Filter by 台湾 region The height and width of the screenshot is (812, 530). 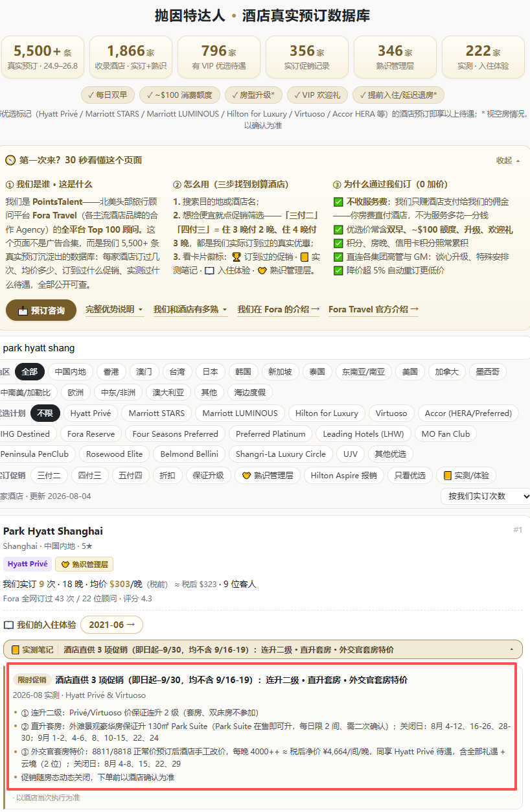(x=178, y=372)
